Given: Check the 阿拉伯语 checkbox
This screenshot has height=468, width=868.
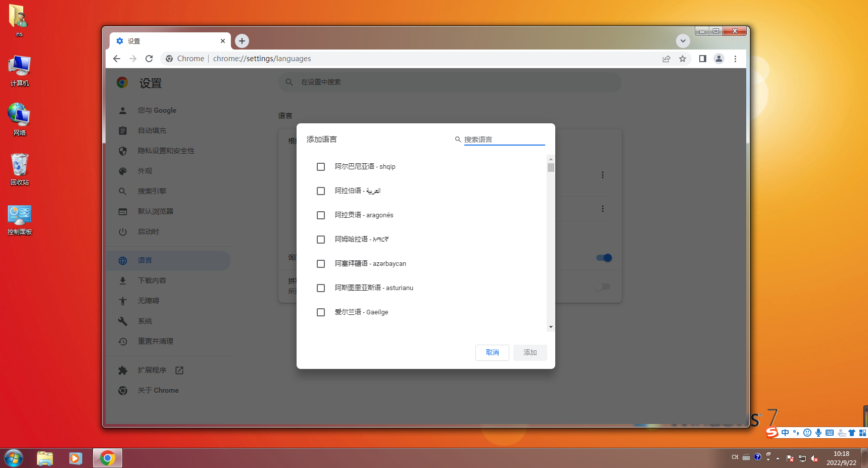Looking at the screenshot, I should [321, 191].
